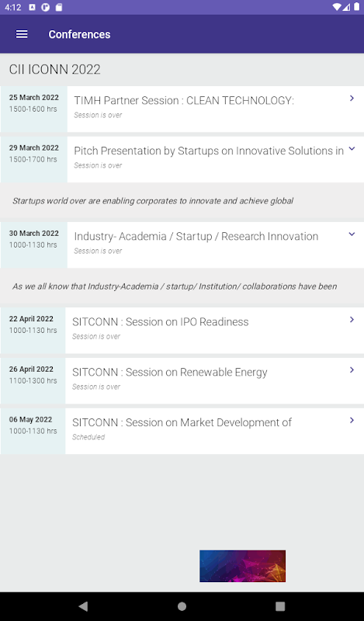This screenshot has width=364, height=621.
Task: Tap the Android home circle button
Action: [182, 606]
